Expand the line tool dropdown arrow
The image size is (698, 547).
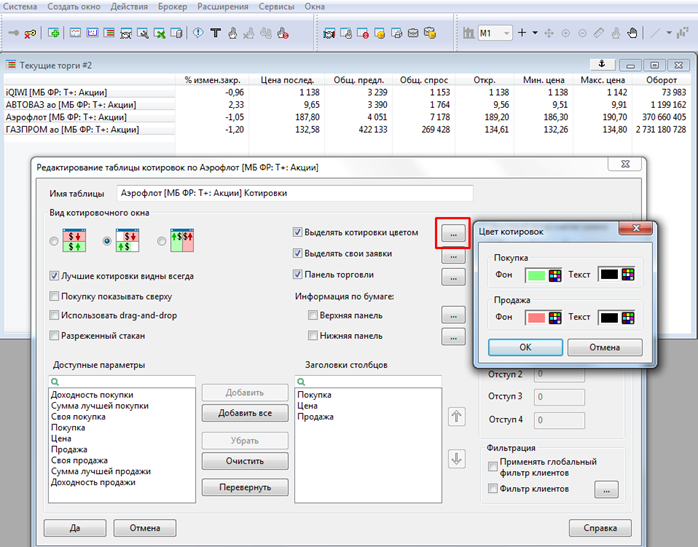click(x=669, y=33)
